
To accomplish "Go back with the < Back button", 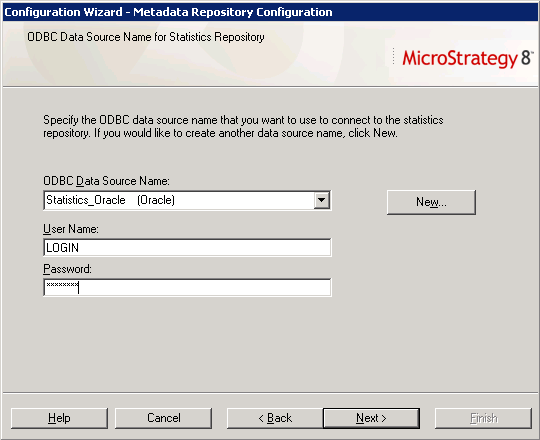I will pyautogui.click(x=275, y=418).
